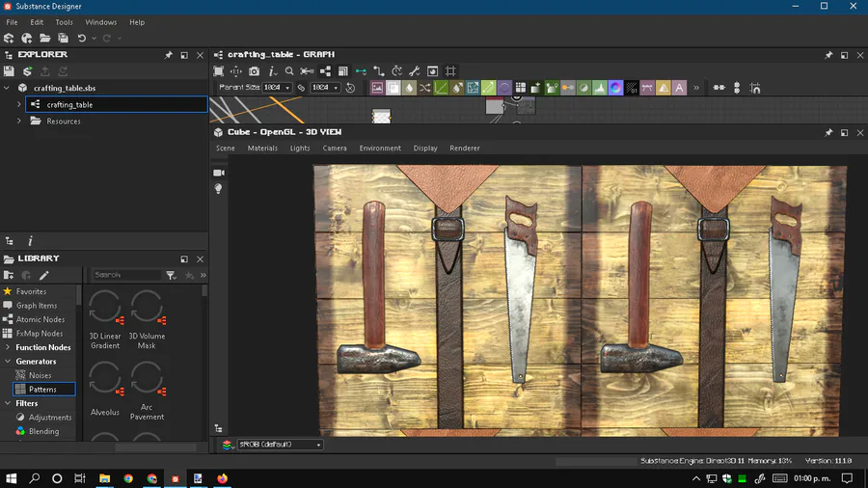Pin the Explorer panel

(169, 55)
